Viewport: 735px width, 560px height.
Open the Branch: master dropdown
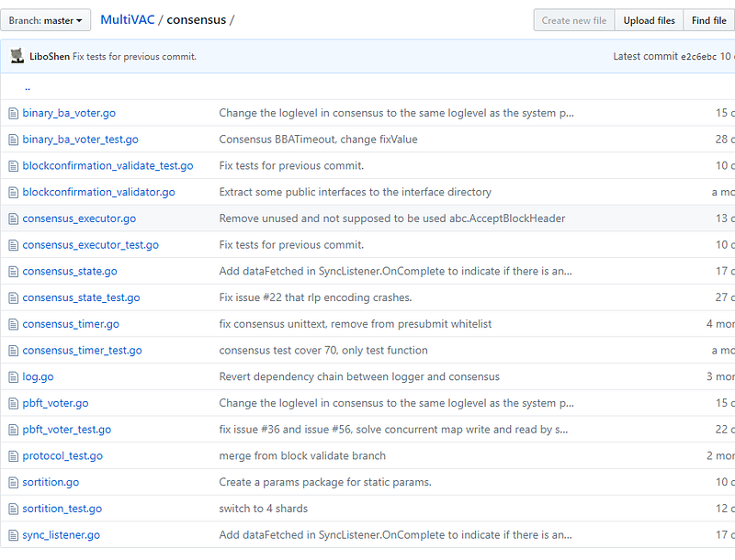[46, 20]
